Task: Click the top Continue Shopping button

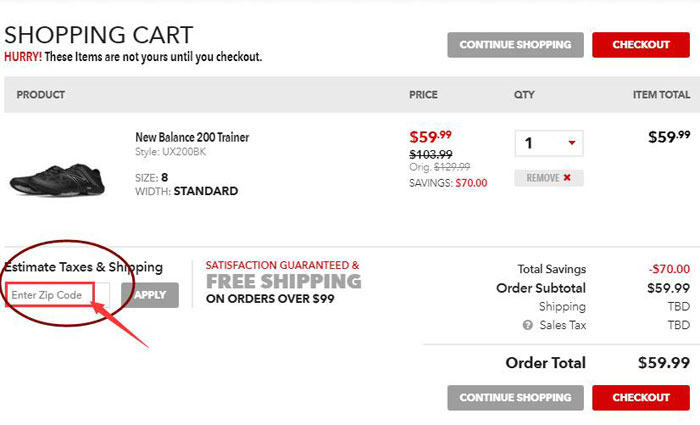Action: [515, 45]
